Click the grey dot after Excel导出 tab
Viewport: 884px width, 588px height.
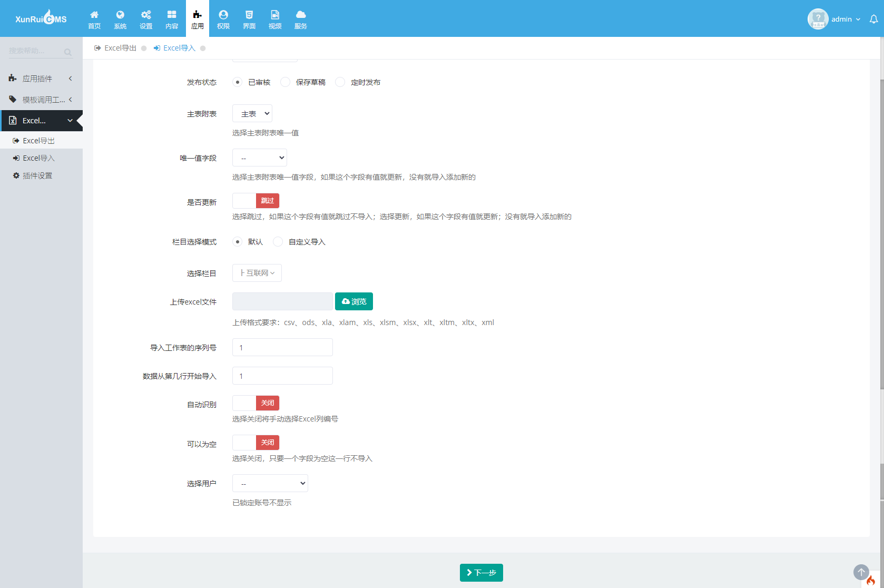(144, 48)
